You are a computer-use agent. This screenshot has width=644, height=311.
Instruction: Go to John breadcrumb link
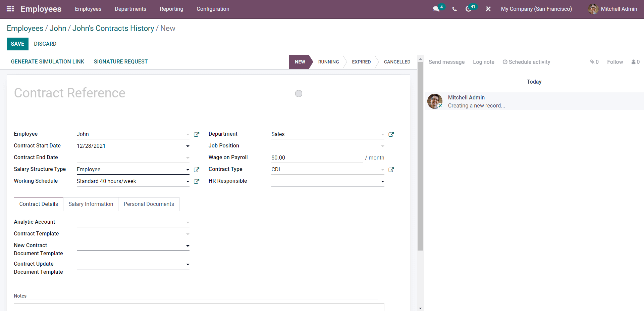(x=58, y=28)
